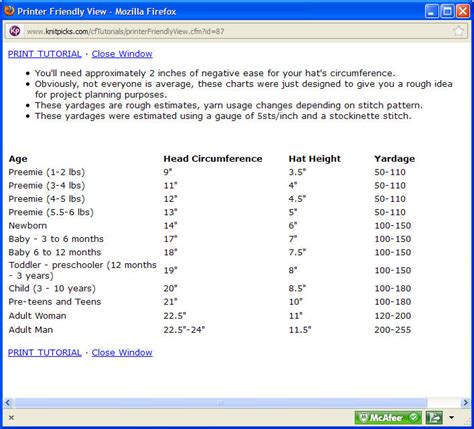Click the green share icon beside McAfee

tap(435, 417)
